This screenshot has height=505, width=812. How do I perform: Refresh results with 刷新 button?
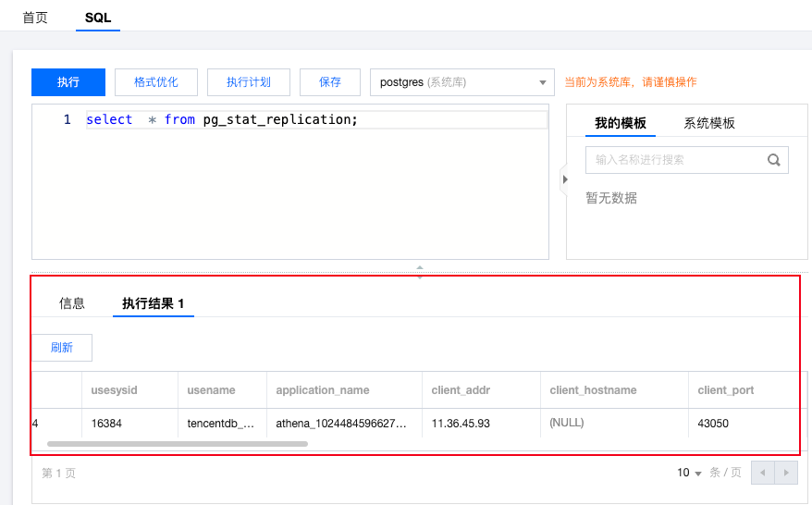tap(62, 348)
